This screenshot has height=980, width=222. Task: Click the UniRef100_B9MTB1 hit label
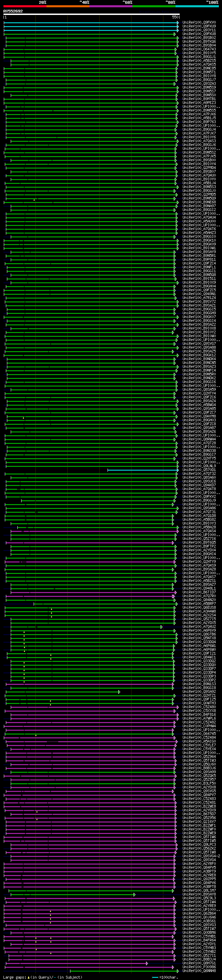(199, 99)
